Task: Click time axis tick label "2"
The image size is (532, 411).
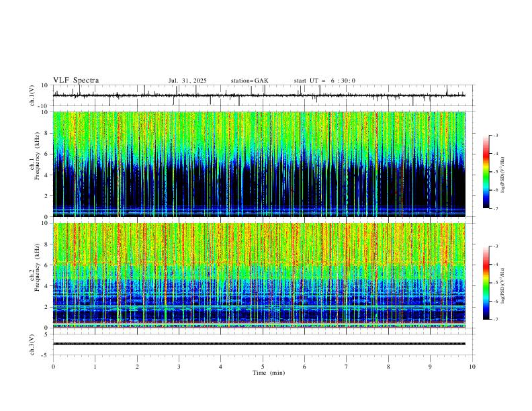Action: coord(137,367)
